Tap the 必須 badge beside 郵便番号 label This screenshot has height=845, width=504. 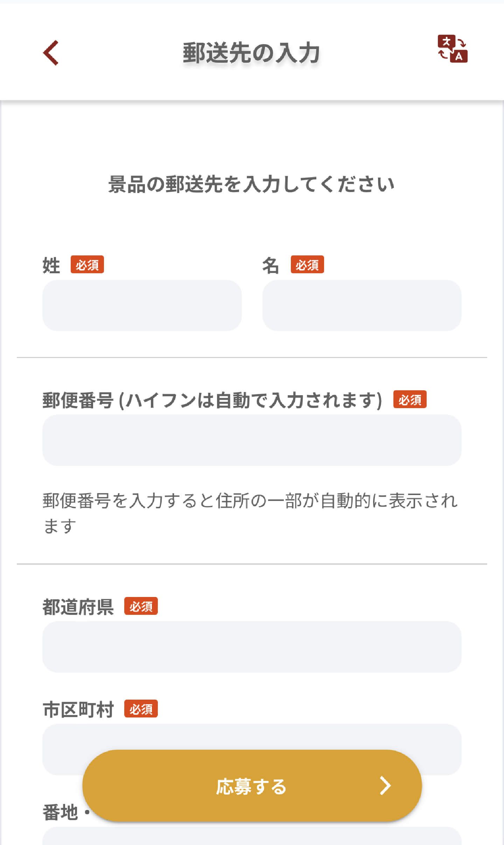click(410, 399)
